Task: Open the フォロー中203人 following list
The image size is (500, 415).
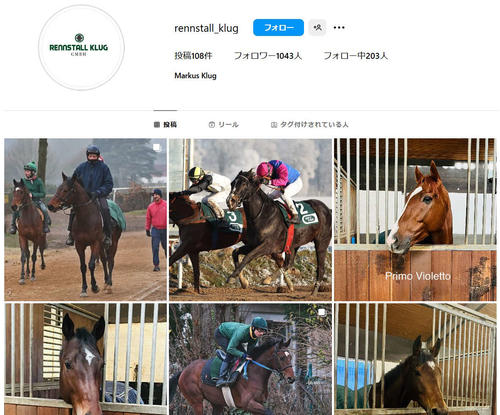Action: (355, 56)
